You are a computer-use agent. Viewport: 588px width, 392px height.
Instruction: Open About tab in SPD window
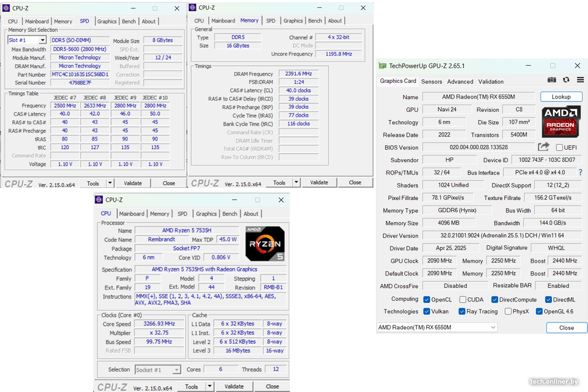coord(148,21)
